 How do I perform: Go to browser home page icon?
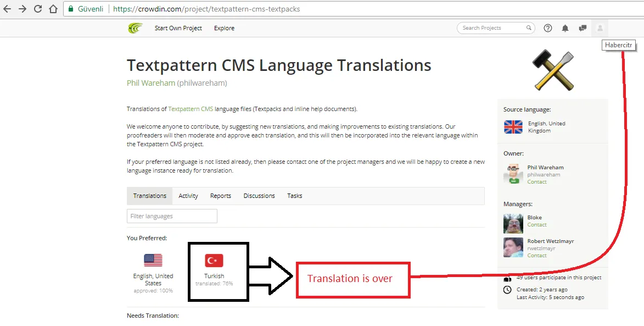pyautogui.click(x=53, y=9)
